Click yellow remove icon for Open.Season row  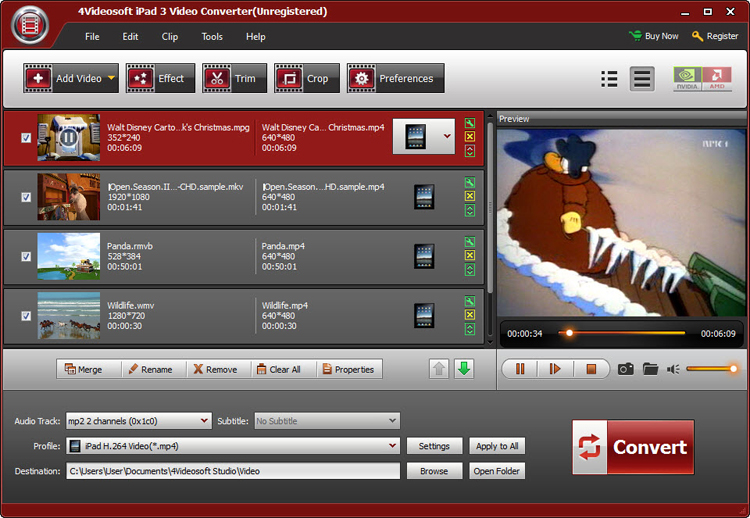pos(470,196)
